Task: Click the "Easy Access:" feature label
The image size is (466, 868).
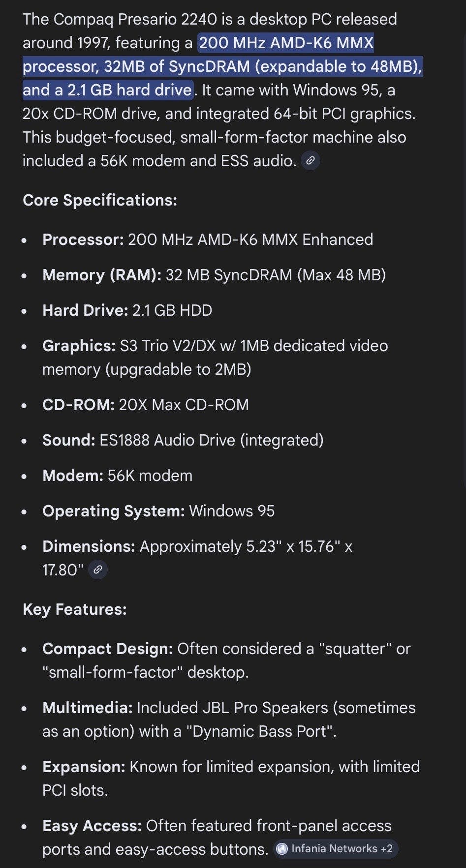Action: (x=92, y=826)
